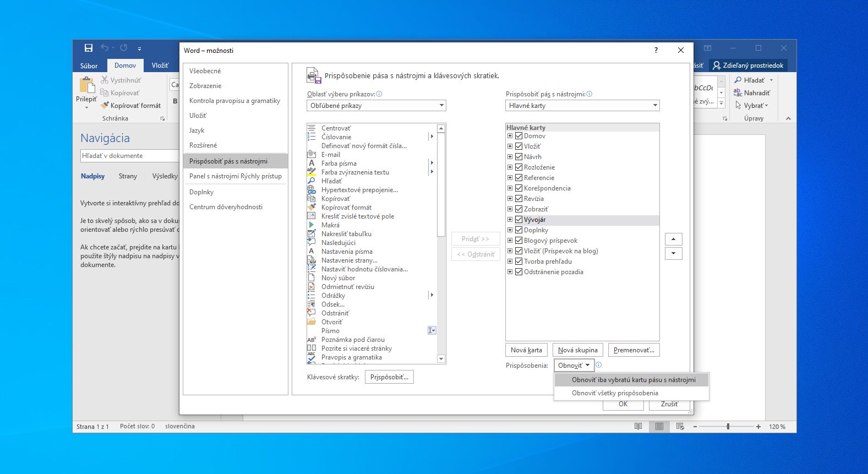The width and height of the screenshot is (868, 474).
Task: Click the move up arrow button
Action: pos(674,239)
